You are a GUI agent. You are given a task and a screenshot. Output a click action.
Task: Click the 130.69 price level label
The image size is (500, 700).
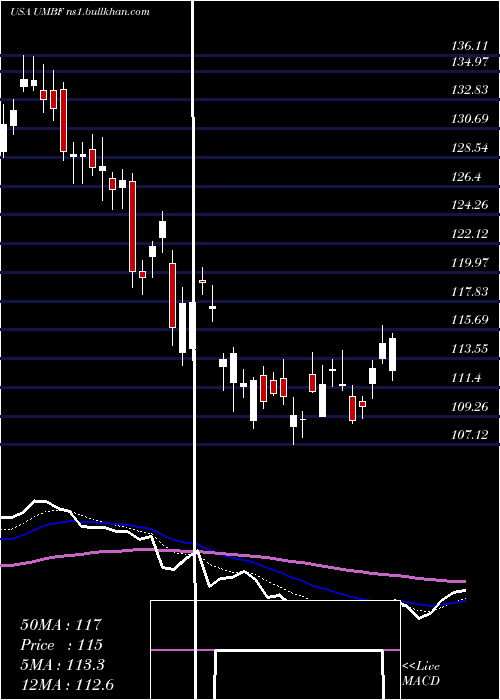(470, 119)
